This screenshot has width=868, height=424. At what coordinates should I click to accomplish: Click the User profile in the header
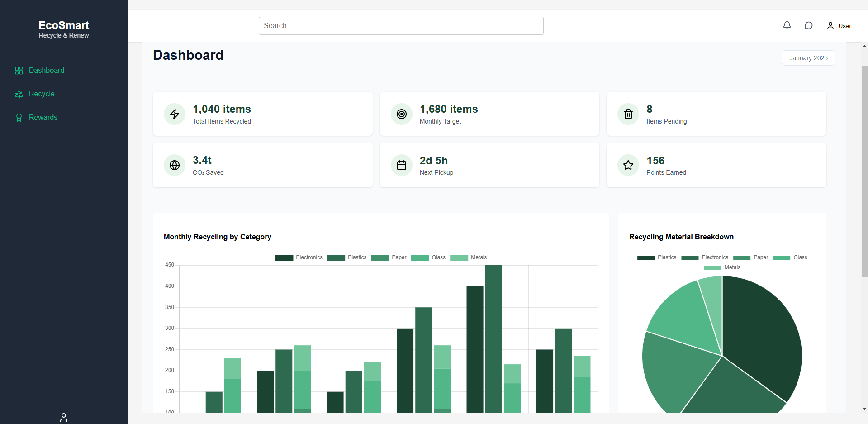pos(839,26)
